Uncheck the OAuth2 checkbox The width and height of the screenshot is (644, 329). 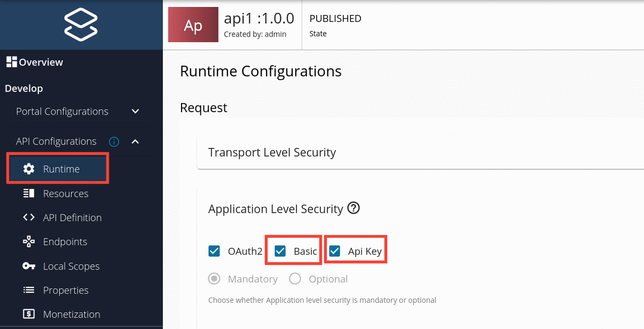click(214, 251)
